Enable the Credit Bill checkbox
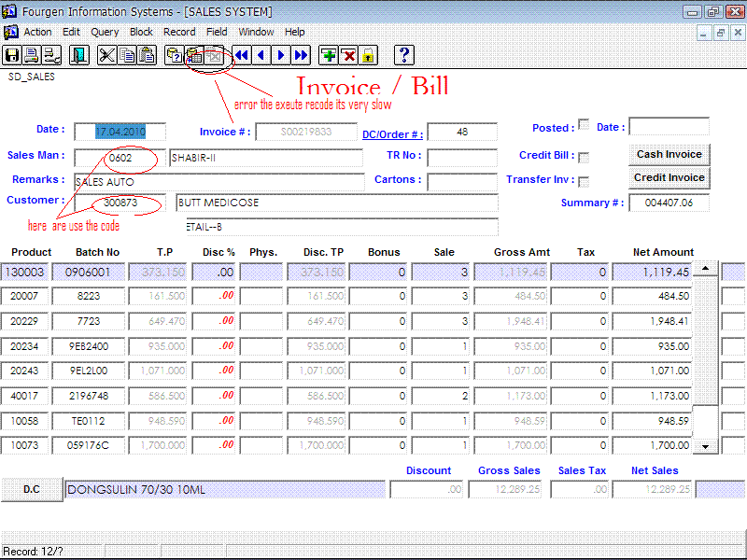Screen dimensions: 747x560 pos(584,157)
